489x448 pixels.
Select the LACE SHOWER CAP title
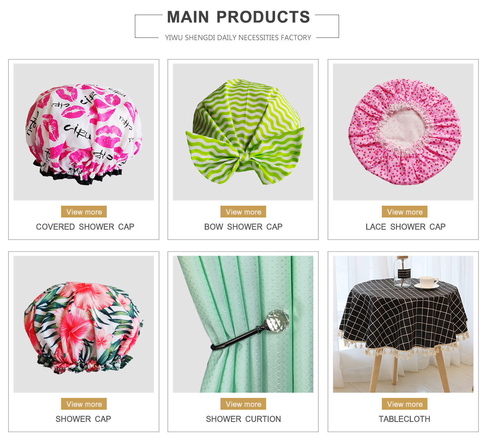pyautogui.click(x=405, y=227)
